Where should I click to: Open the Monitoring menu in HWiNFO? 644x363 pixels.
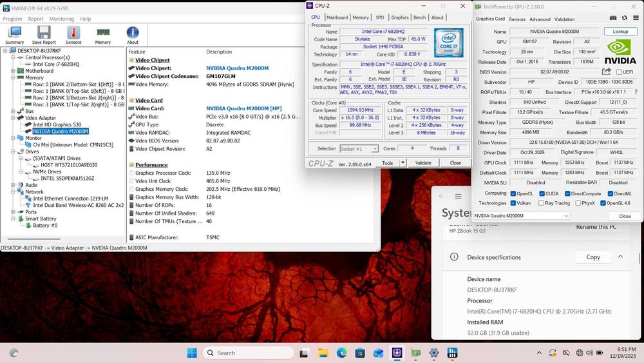click(x=62, y=19)
